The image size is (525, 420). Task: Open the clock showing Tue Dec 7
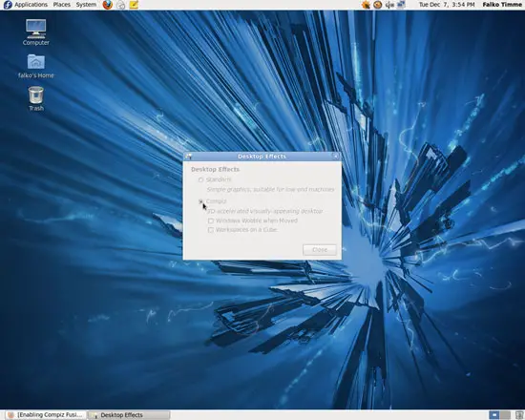[447, 5]
